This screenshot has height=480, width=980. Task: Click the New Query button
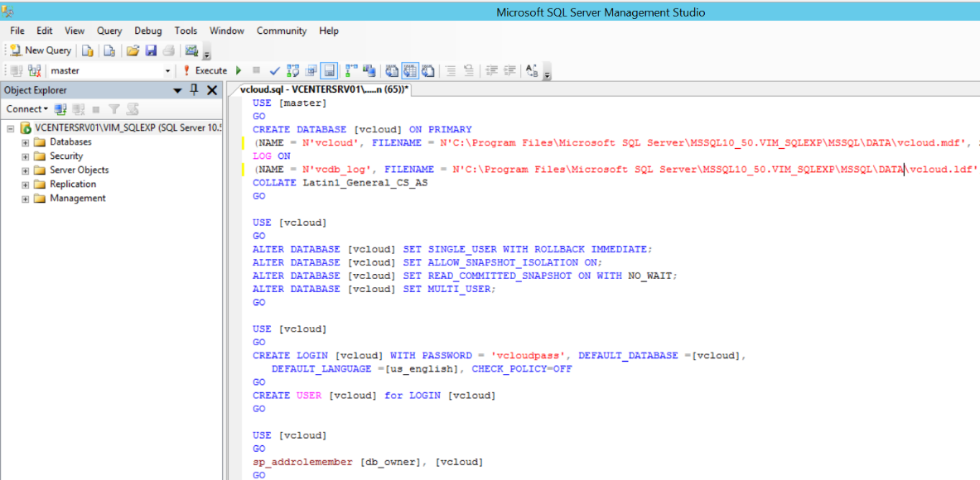[40, 50]
